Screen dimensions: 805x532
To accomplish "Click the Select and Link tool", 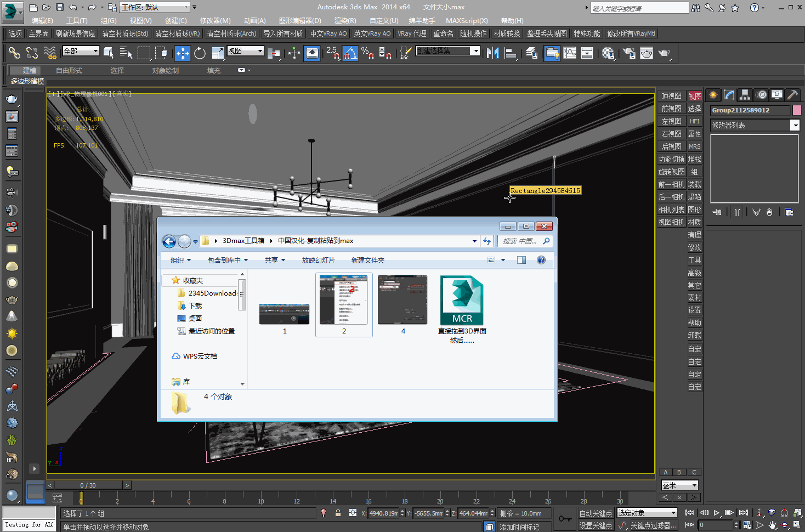I will pyautogui.click(x=14, y=53).
